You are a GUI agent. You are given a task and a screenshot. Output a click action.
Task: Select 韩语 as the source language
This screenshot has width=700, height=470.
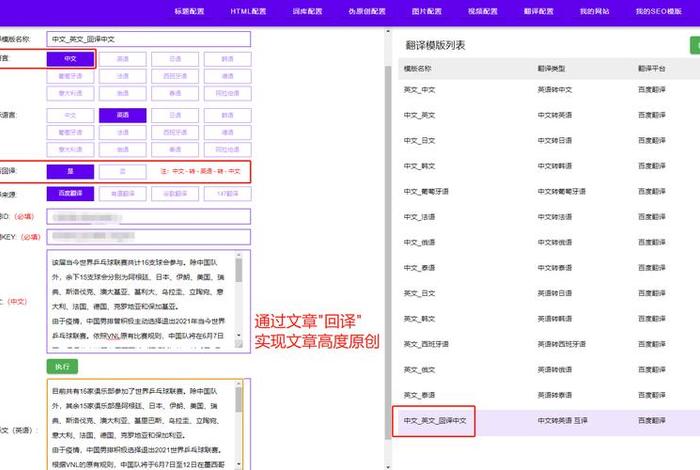228,59
